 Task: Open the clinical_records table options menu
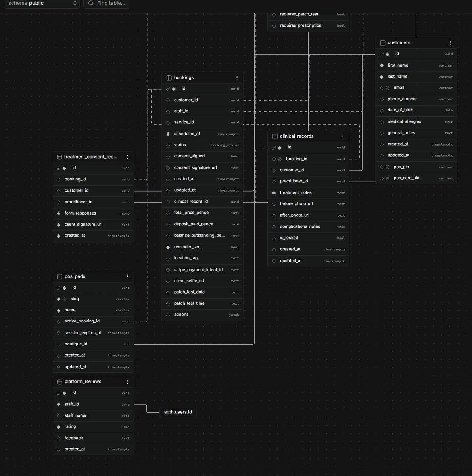tap(343, 136)
